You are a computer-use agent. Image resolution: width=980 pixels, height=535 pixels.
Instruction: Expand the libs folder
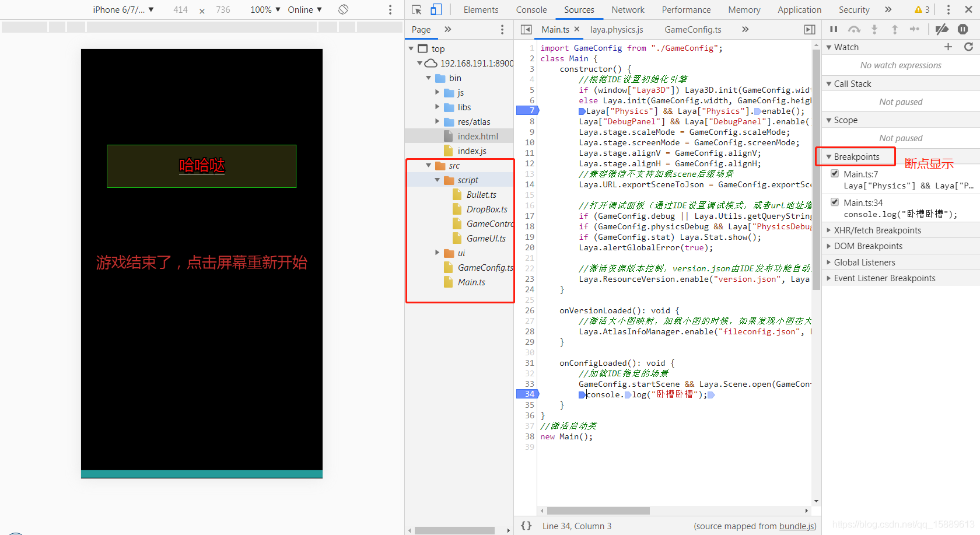[437, 107]
